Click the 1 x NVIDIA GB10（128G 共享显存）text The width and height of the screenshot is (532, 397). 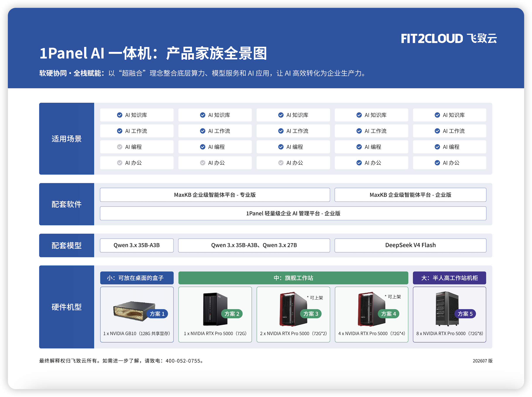[x=137, y=333]
